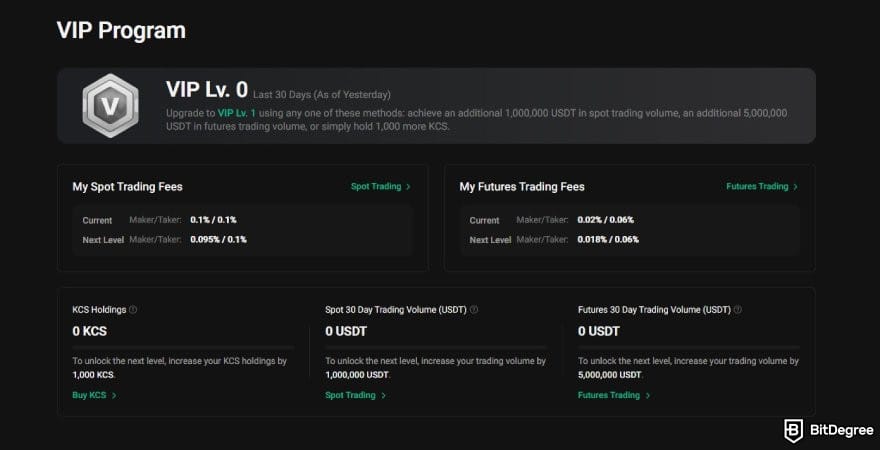
Task: Click Spot 30 Day Trading Volume info icon
Action: (x=474, y=310)
